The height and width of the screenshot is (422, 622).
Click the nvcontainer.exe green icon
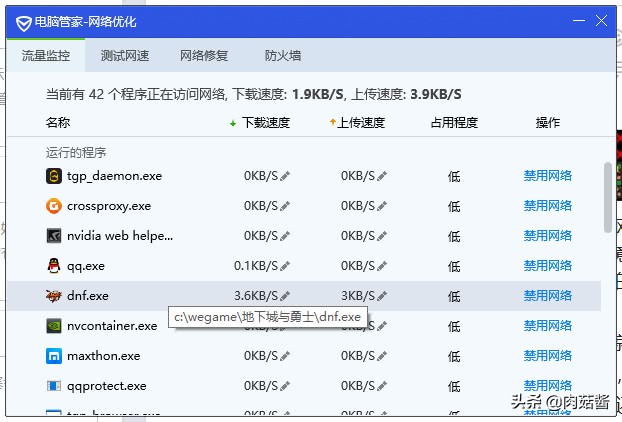(x=54, y=326)
